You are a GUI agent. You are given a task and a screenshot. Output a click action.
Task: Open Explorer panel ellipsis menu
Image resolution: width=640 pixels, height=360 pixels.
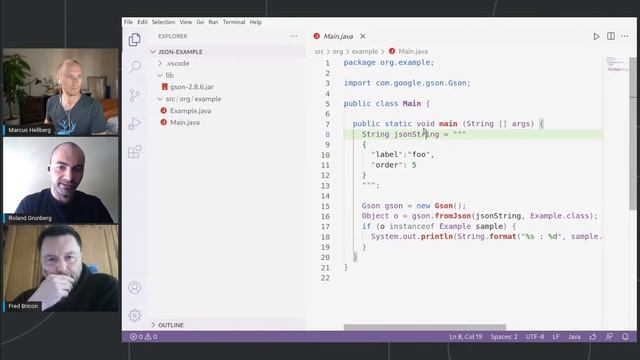pyautogui.click(x=293, y=36)
